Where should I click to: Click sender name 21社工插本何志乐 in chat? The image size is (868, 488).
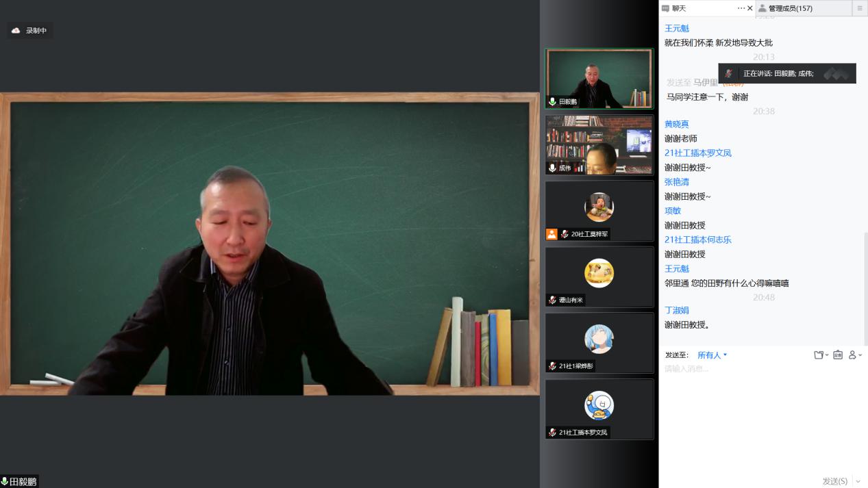(697, 240)
